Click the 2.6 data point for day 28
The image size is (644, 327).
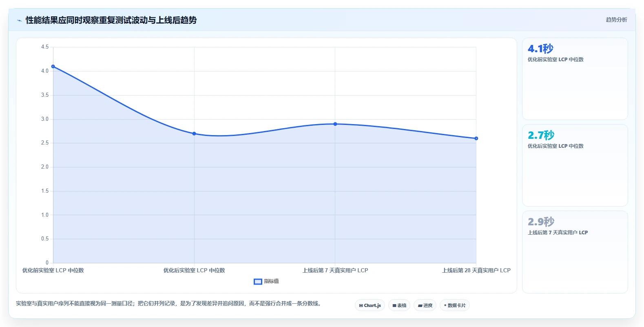pos(476,138)
